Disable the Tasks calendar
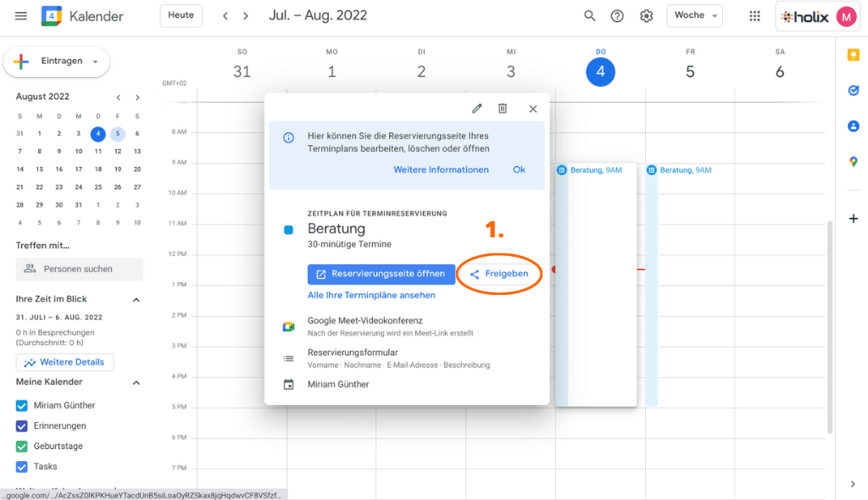868x500 pixels. point(21,466)
